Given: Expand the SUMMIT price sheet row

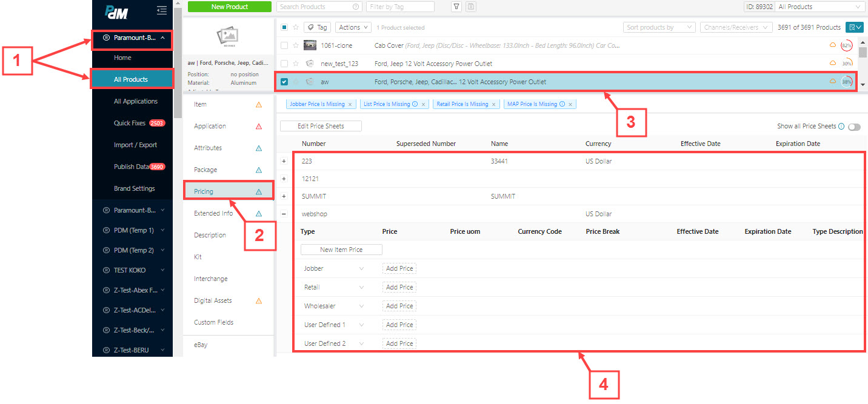Looking at the screenshot, I should [284, 197].
